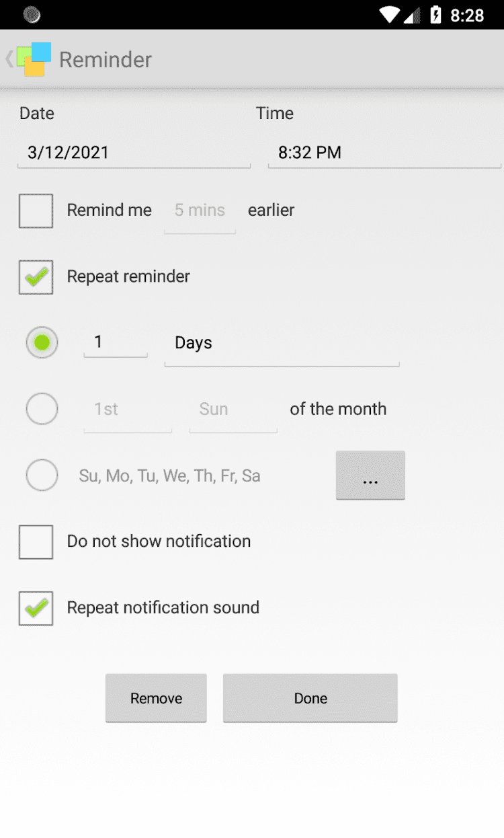Tap the Wi-Fi status icon
This screenshot has height=838, width=504.
tap(389, 15)
